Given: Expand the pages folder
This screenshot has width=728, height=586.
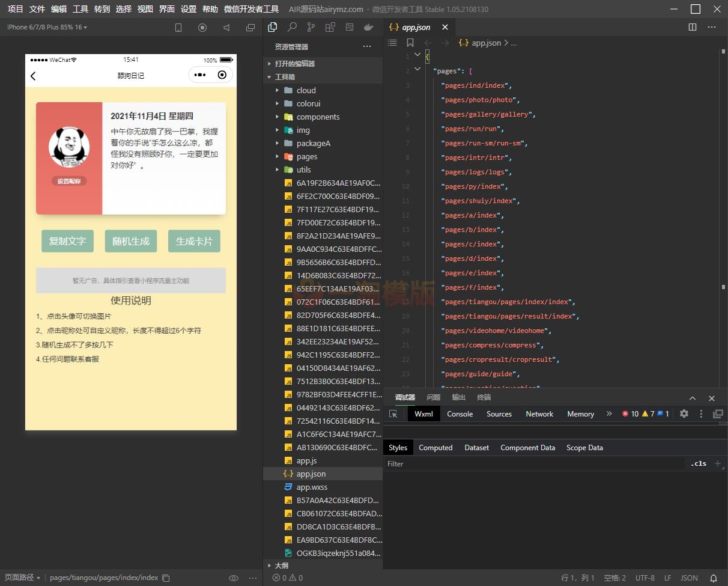Looking at the screenshot, I should (307, 157).
